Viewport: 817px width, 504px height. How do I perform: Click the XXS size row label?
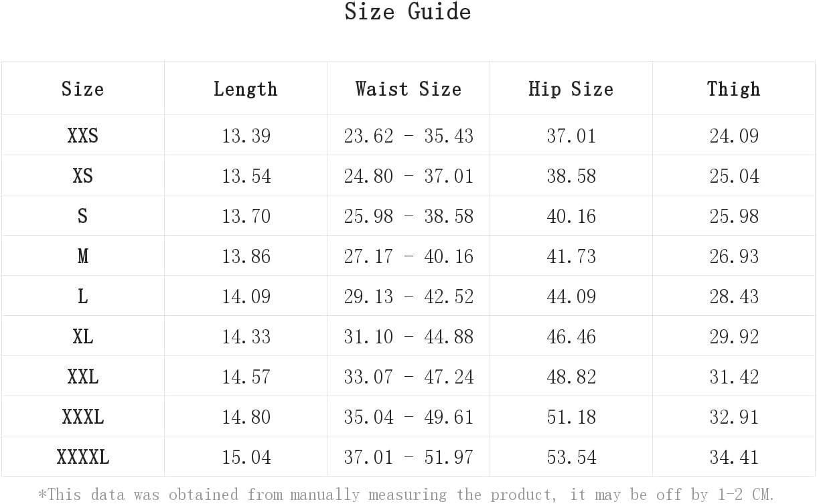point(82,135)
